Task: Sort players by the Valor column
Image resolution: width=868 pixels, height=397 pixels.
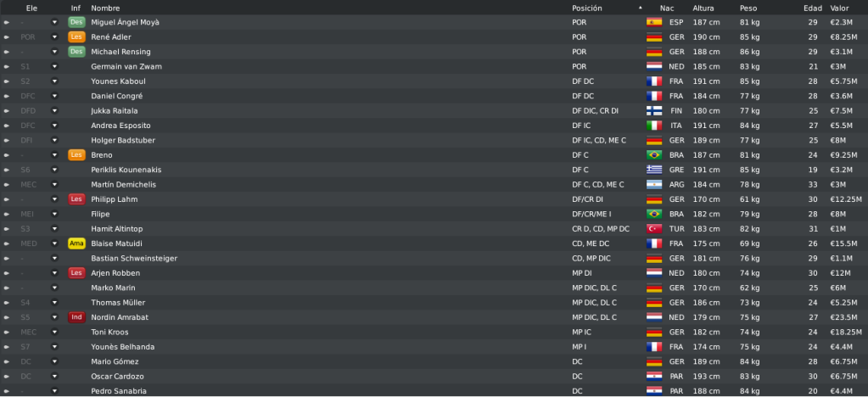Action: click(x=838, y=8)
